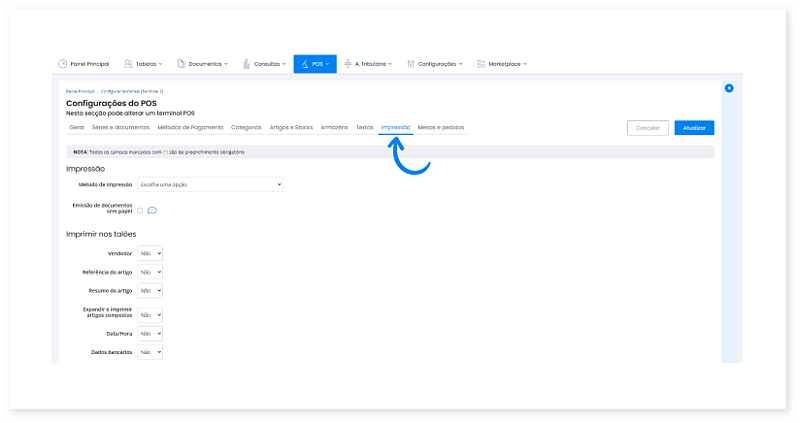
Task: Click the Painel Principal clock icon
Action: [x=63, y=64]
